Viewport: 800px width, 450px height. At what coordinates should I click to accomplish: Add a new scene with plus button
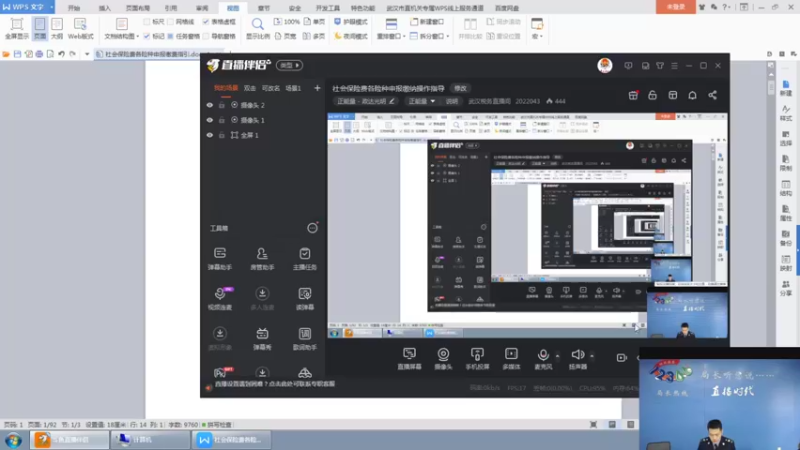[317, 88]
